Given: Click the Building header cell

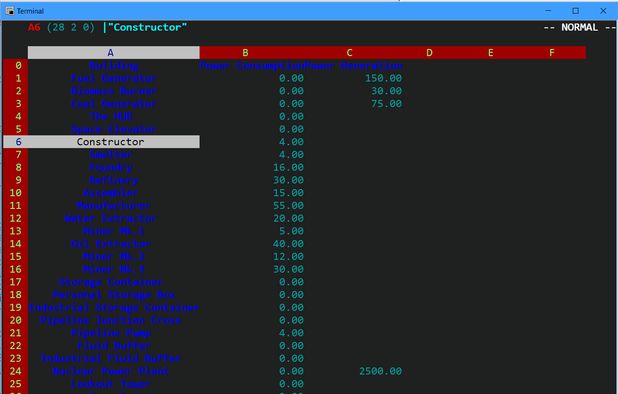Looking at the screenshot, I should click(x=114, y=65).
